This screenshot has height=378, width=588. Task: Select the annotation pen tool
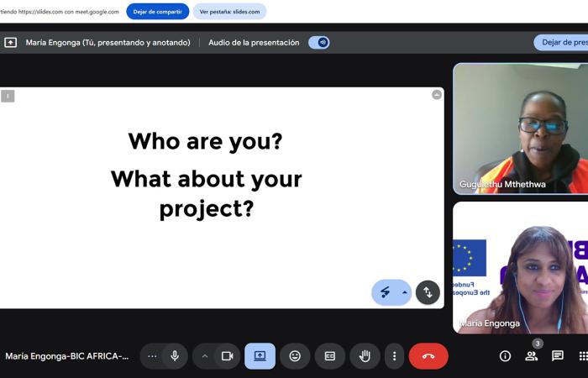386,292
